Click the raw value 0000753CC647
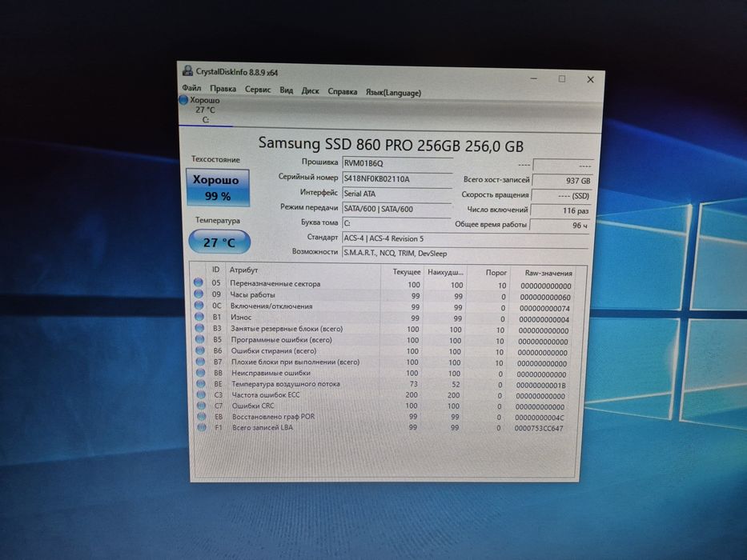This screenshot has width=747, height=560. (x=538, y=428)
